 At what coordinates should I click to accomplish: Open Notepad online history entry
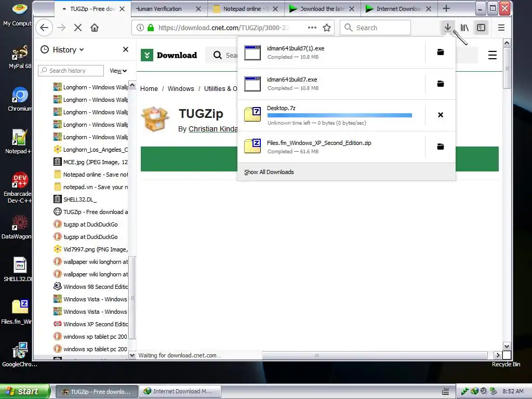coord(90,175)
